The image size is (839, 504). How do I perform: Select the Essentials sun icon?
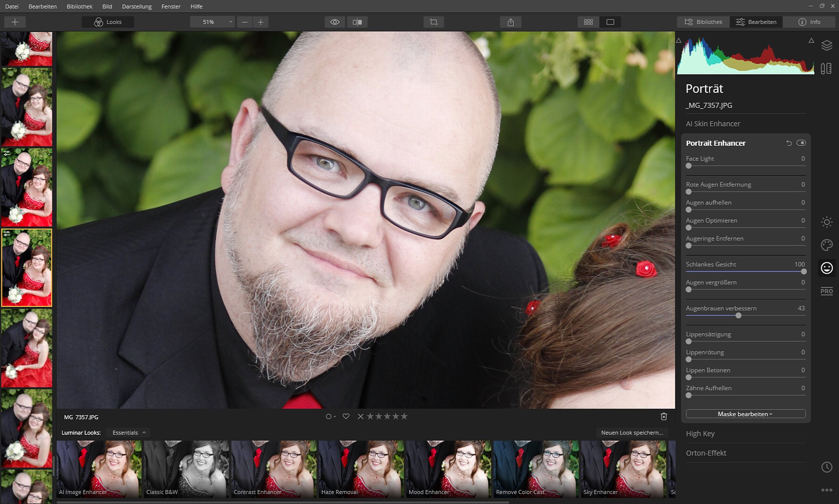pyautogui.click(x=826, y=222)
